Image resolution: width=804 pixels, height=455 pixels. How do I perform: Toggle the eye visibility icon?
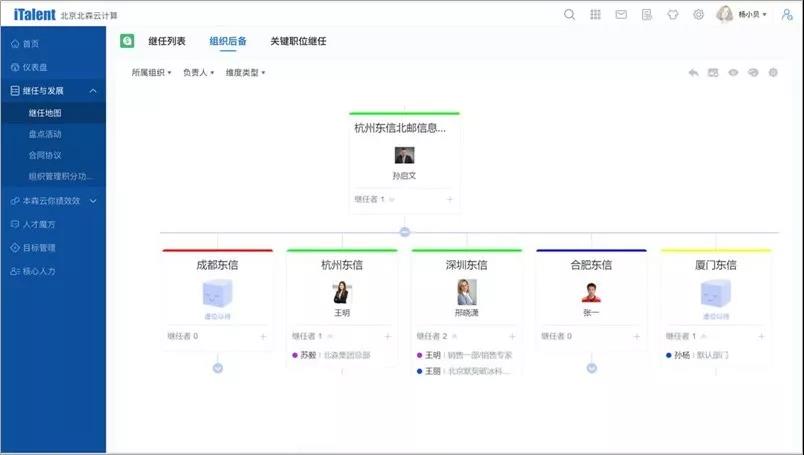click(x=733, y=73)
